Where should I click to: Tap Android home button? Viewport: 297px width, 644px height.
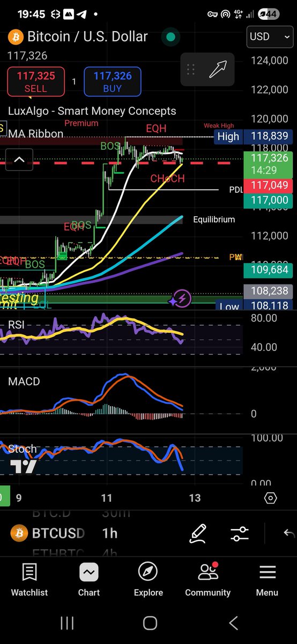point(150,623)
